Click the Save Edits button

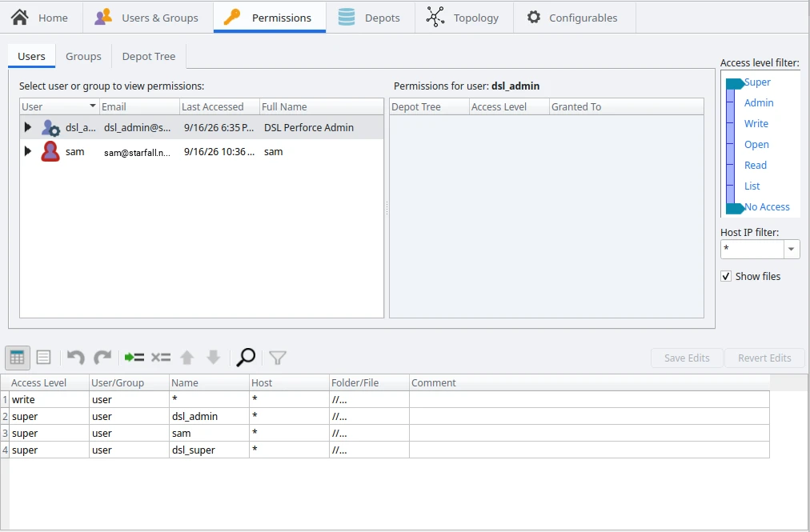[687, 358]
